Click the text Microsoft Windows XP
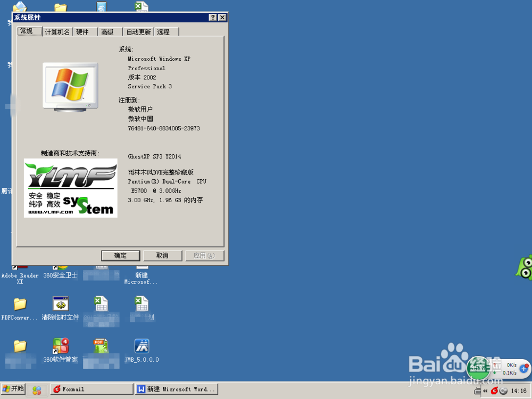This screenshot has width=532, height=399. 159,59
